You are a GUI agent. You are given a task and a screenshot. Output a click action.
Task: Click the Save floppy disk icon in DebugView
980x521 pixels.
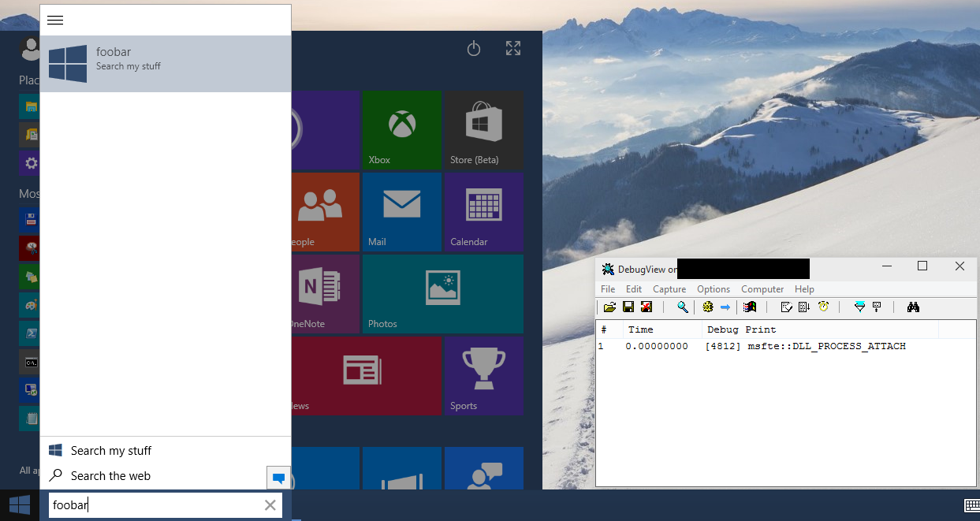(628, 307)
